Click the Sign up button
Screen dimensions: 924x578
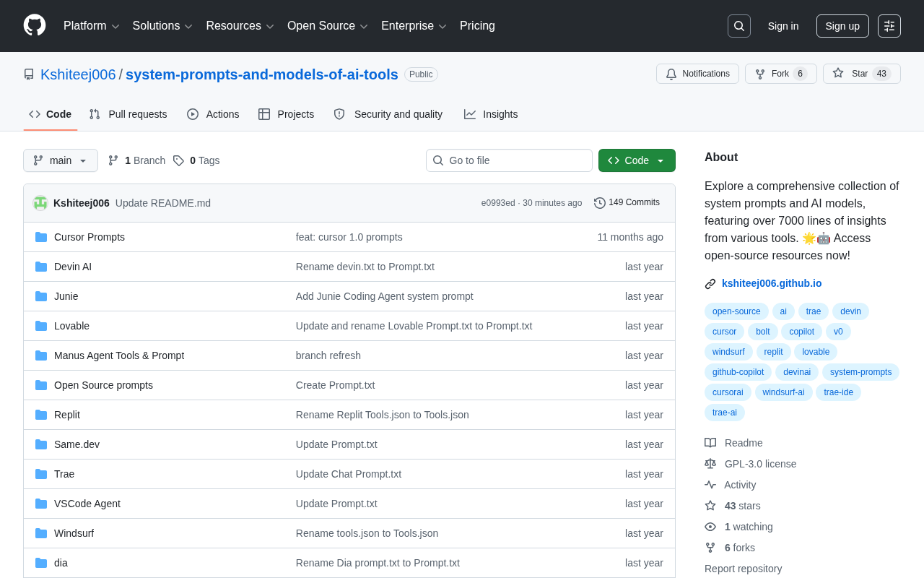point(842,26)
